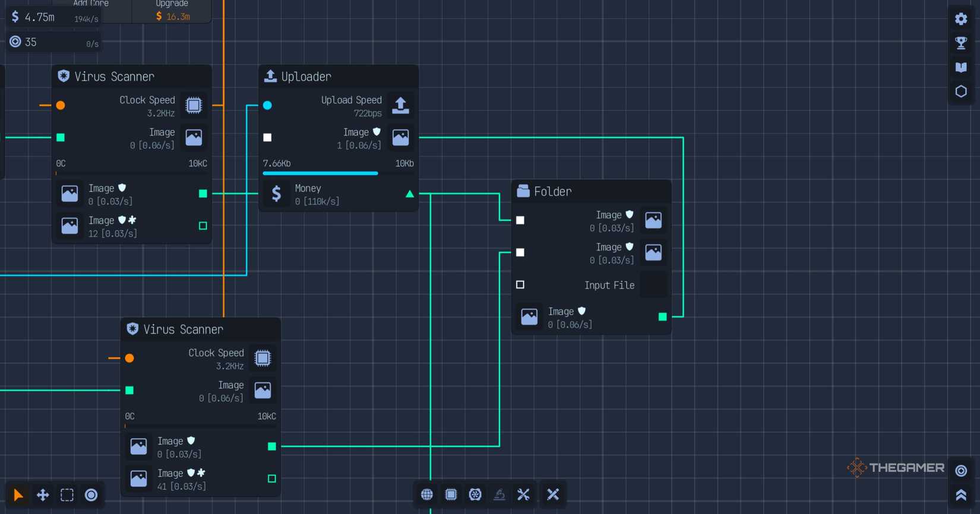This screenshot has height=514, width=980.
Task: Select the orange pointer cursor tool
Action: click(18, 495)
